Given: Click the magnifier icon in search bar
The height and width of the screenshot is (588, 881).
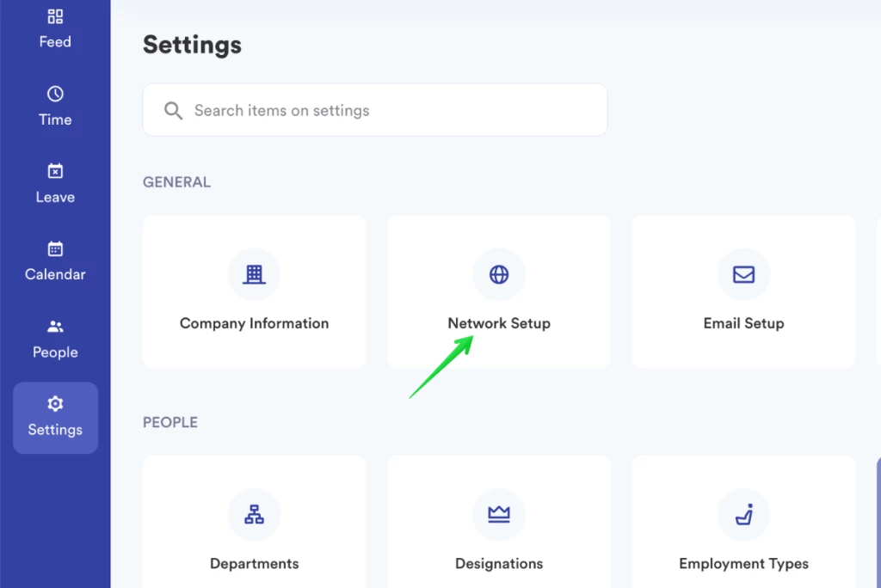Looking at the screenshot, I should click(173, 111).
